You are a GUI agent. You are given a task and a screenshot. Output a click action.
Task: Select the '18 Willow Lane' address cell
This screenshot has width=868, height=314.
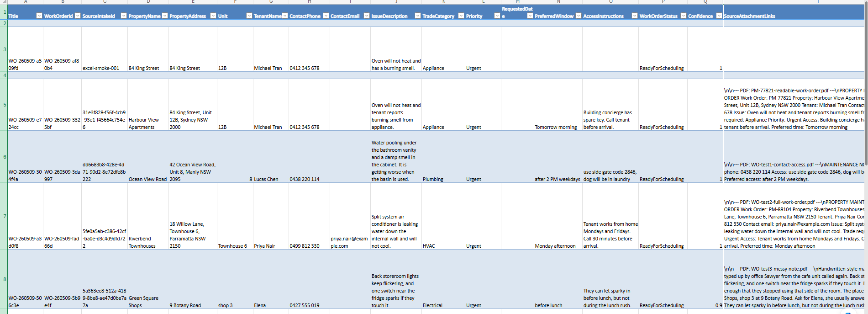(x=193, y=216)
